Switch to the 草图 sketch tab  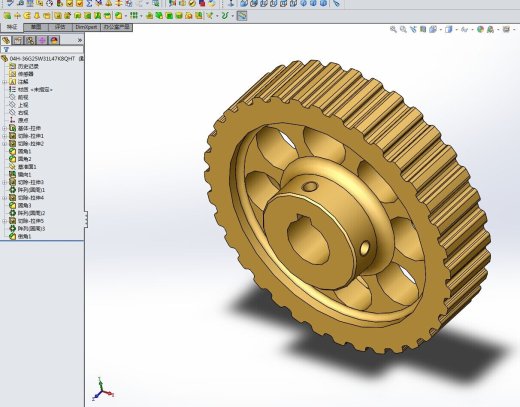(x=36, y=27)
